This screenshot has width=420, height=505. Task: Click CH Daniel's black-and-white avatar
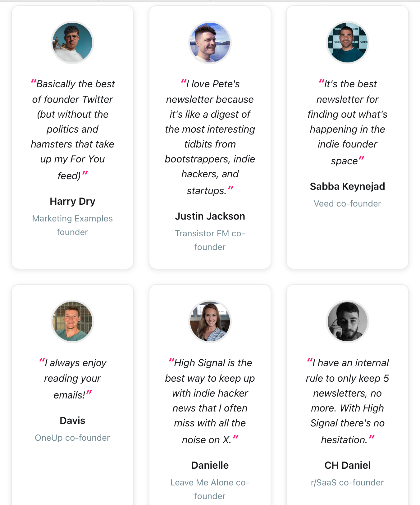pyautogui.click(x=348, y=321)
